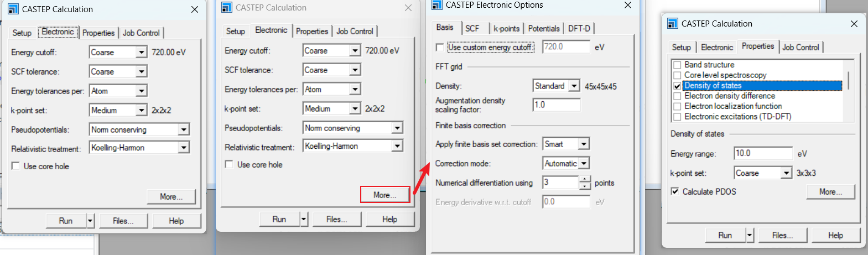868x255 pixels.
Task: Toggle the Calculate PDOS checkbox
Action: (x=675, y=191)
